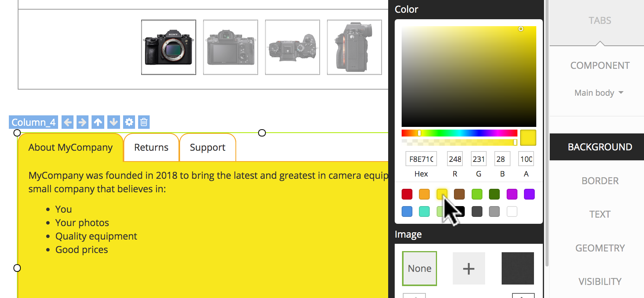The width and height of the screenshot is (644, 298).
Task: Pick the red color swatch
Action: point(407,194)
